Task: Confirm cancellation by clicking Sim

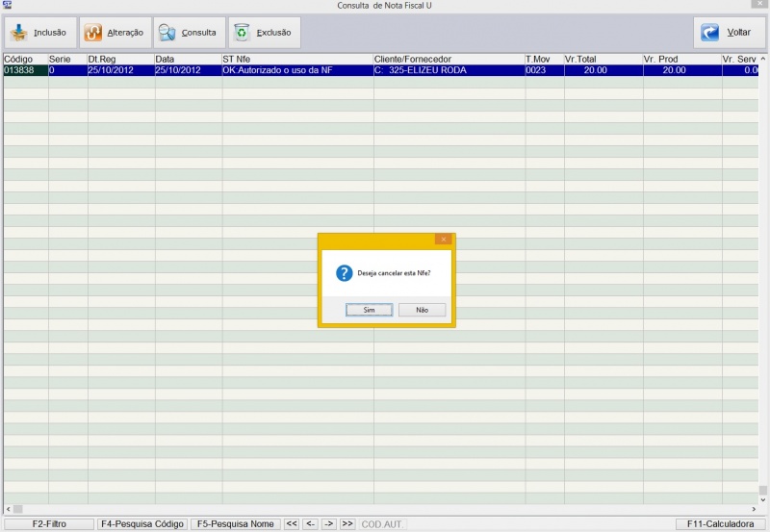Action: click(370, 310)
